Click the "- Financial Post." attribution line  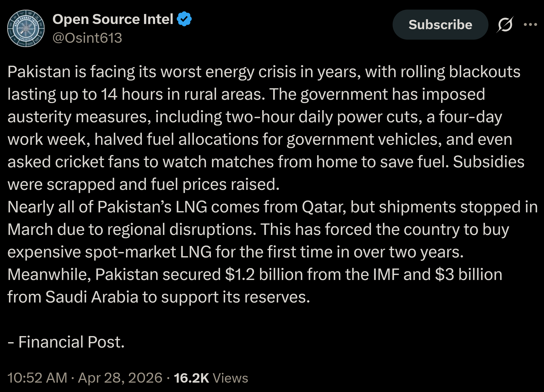[66, 342]
